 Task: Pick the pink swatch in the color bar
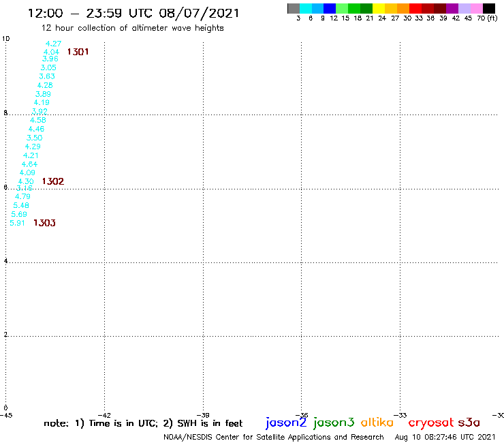pos(476,8)
